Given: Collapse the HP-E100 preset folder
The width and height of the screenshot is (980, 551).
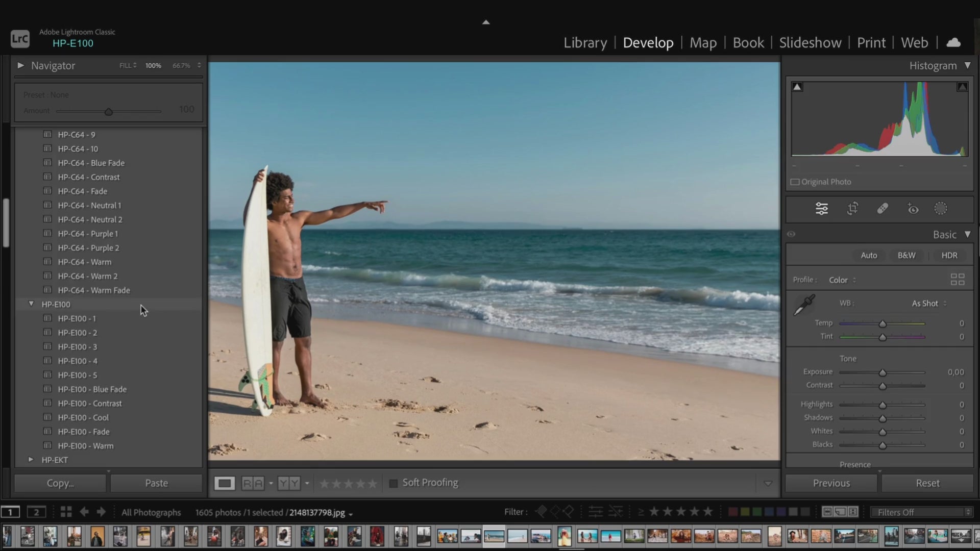Looking at the screenshot, I should point(31,304).
